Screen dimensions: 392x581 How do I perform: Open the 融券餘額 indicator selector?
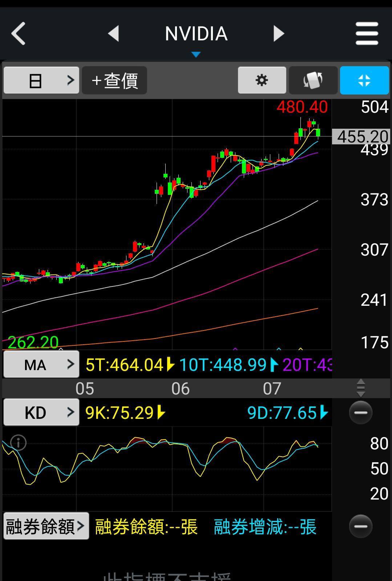coord(46,526)
